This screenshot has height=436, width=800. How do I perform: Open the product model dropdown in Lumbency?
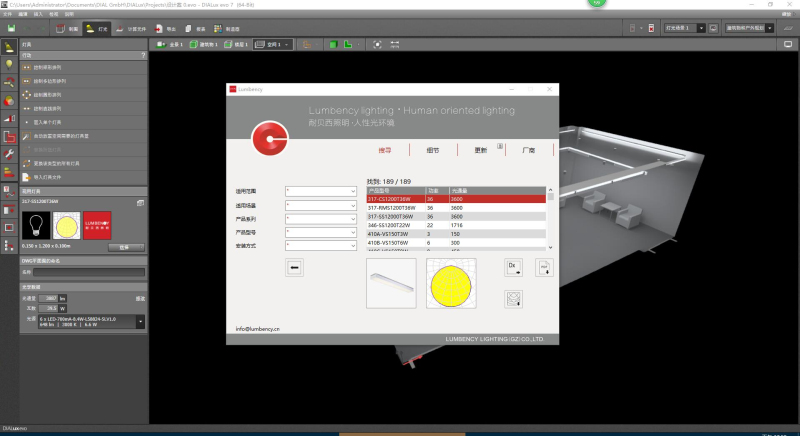click(x=321, y=232)
